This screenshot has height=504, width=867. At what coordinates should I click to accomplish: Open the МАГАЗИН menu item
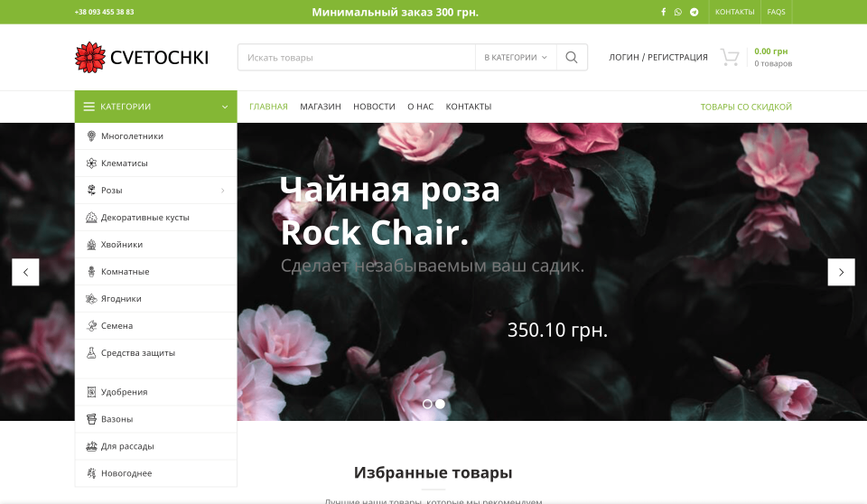[x=321, y=107]
